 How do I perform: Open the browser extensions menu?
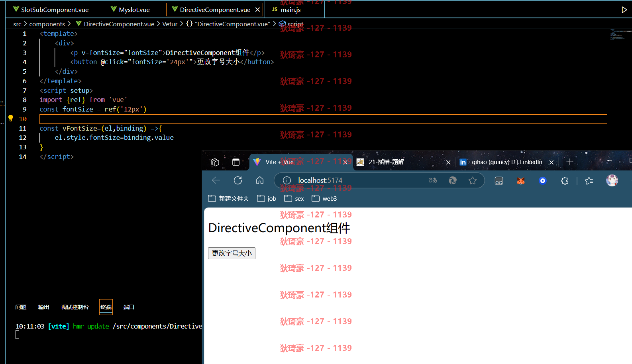tap(565, 181)
